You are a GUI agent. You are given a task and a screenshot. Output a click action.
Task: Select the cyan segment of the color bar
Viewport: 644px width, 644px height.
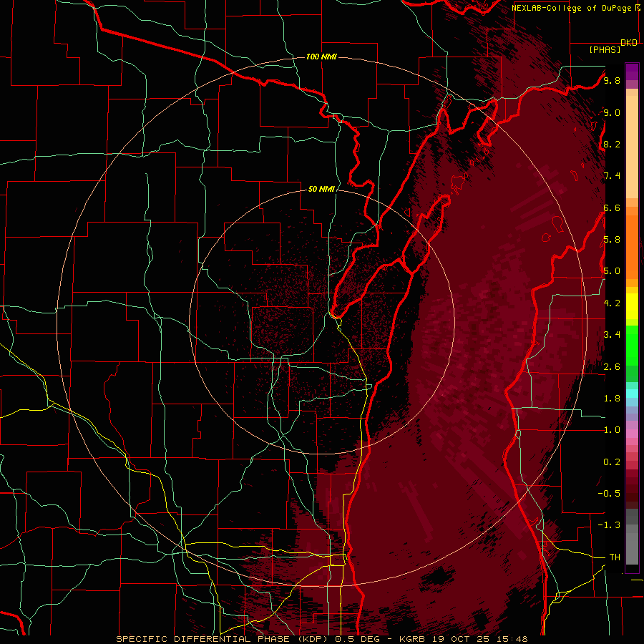(x=632, y=394)
